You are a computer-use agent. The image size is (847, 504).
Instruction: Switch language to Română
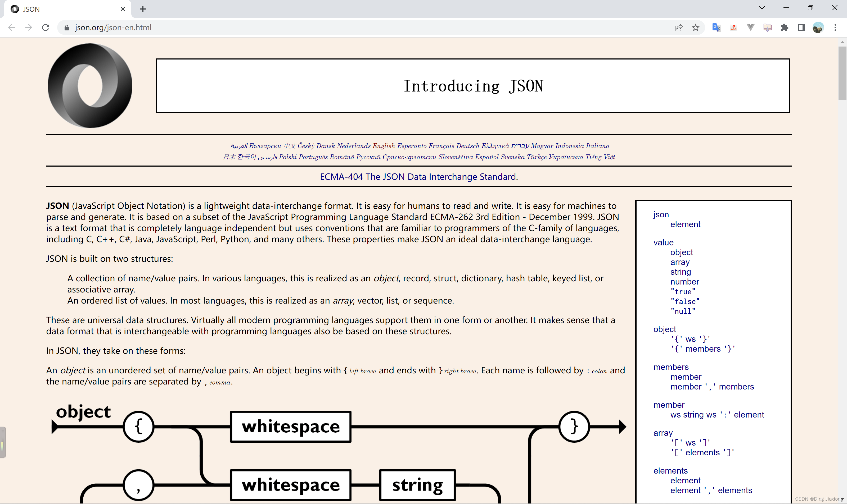[342, 157]
